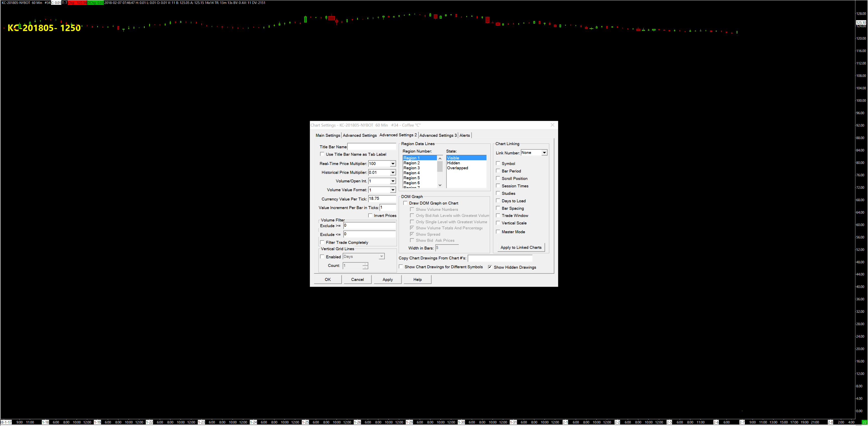Expand Historical Price Multiplier dropdown
Image resolution: width=868 pixels, height=426 pixels.
pyautogui.click(x=393, y=172)
